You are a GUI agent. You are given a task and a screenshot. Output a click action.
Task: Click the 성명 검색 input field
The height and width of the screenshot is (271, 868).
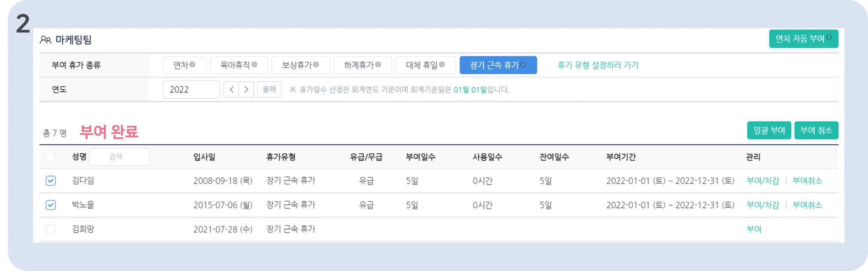[119, 157]
